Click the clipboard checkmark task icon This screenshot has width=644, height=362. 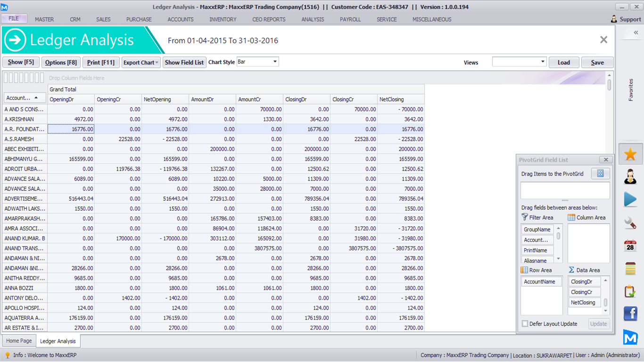click(630, 291)
